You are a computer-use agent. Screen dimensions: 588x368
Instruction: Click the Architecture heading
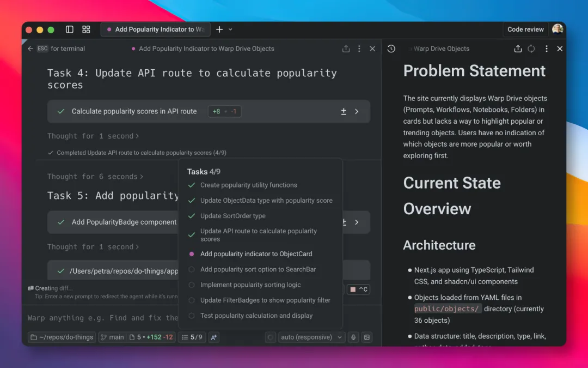click(x=439, y=245)
